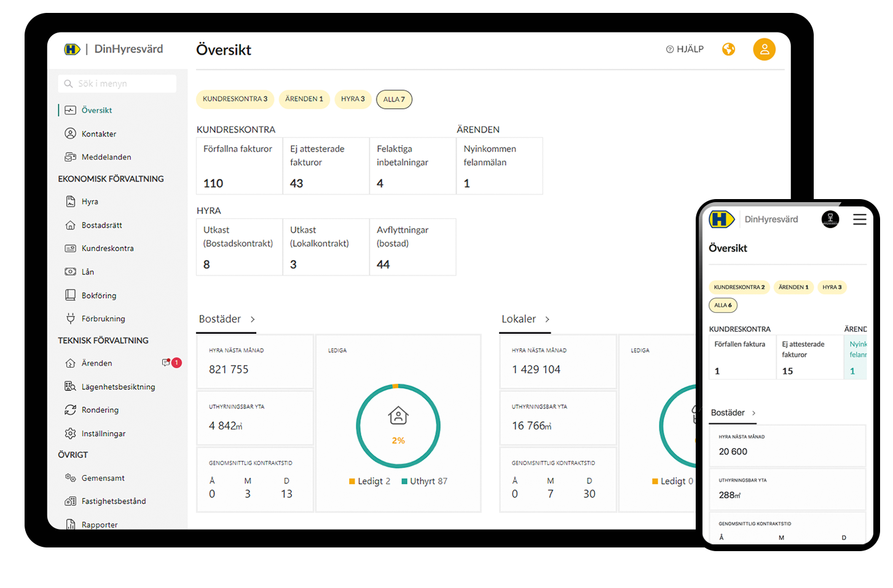Viewport: 893px width, 588px height.
Task: Open Ej attesterade fakturor 43 card
Action: [326, 166]
